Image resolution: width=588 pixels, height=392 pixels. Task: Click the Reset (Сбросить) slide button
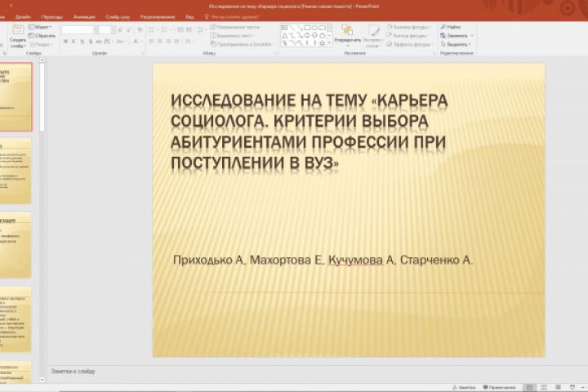(x=42, y=36)
